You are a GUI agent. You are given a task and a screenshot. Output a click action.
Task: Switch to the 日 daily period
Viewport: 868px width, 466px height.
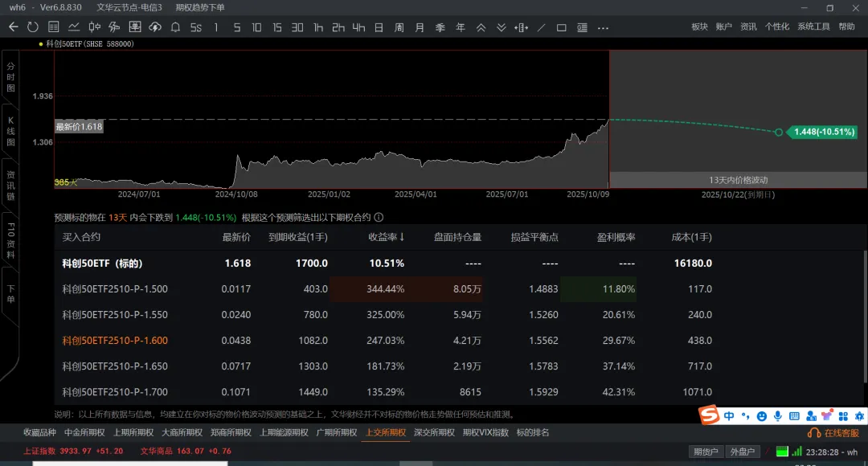(379, 27)
